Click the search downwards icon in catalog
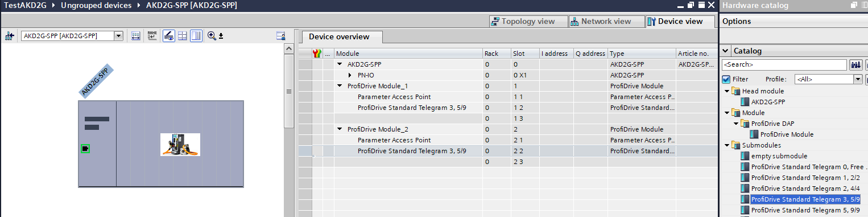Image resolution: width=868 pixels, height=217 pixels. 855,65
